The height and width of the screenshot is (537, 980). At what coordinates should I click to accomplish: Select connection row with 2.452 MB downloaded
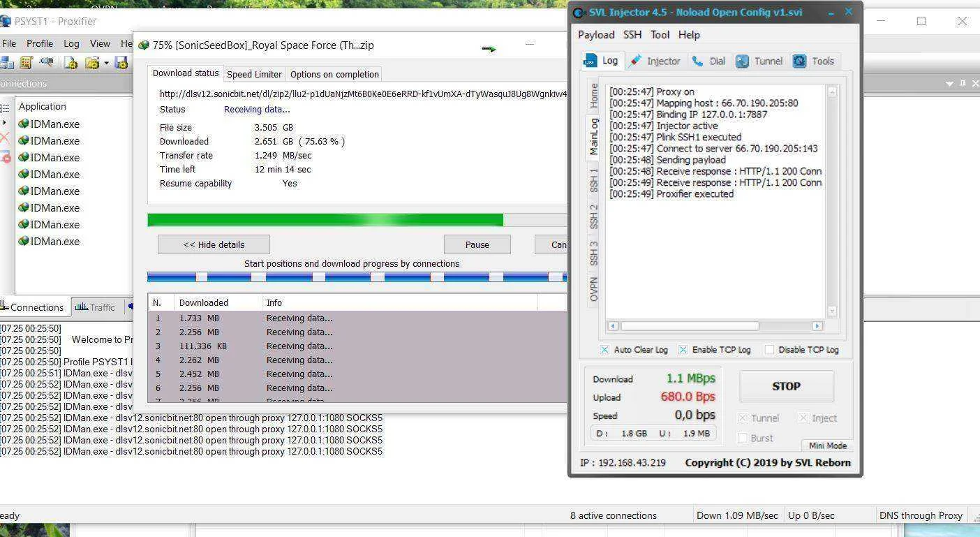coord(357,374)
